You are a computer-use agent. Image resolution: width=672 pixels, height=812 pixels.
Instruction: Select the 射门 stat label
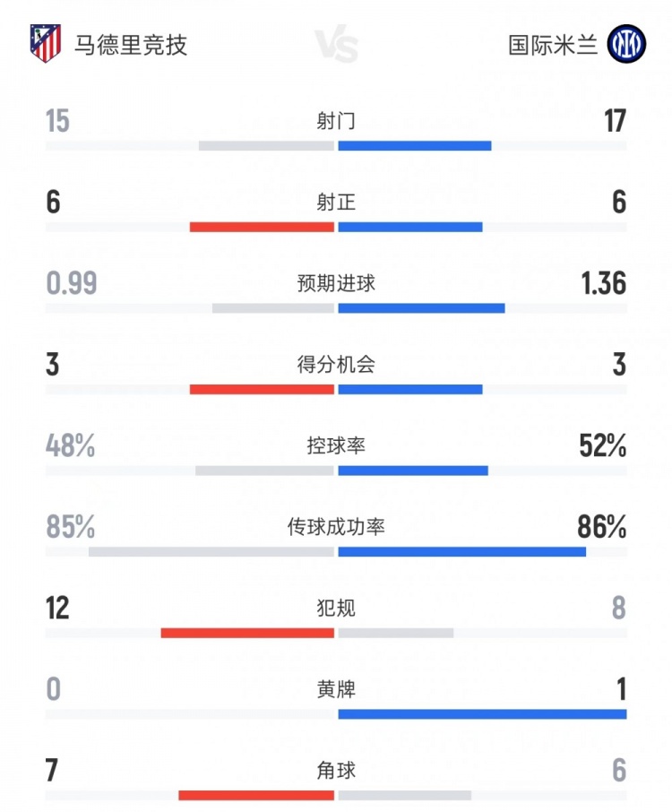coord(336,121)
